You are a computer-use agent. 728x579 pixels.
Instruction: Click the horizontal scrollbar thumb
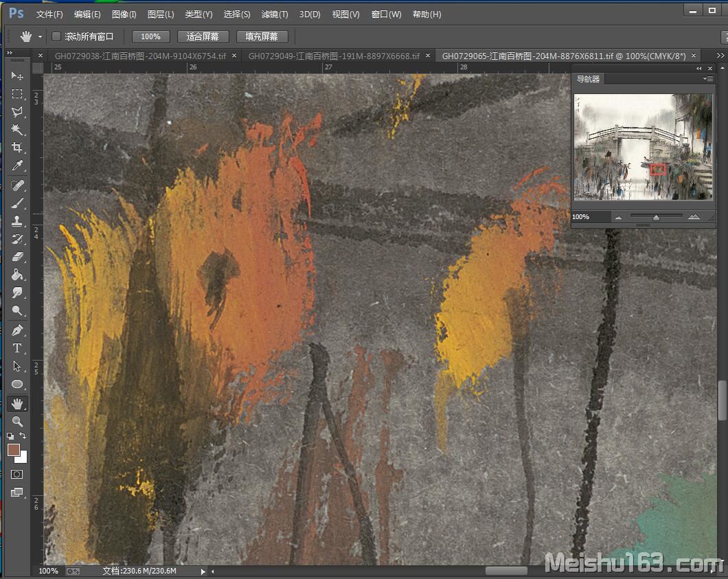click(507, 571)
